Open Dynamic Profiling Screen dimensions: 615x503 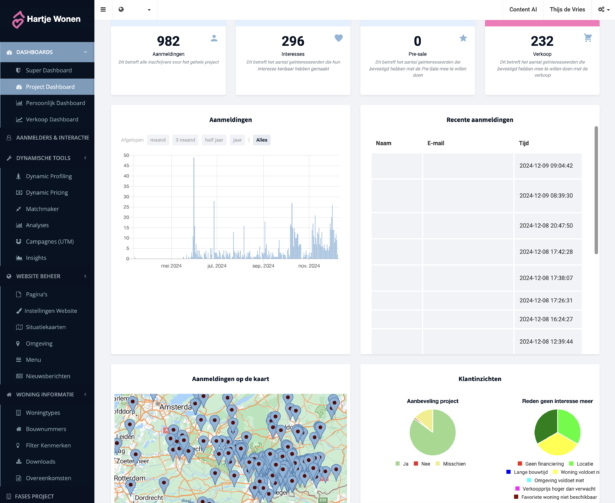coord(47,177)
